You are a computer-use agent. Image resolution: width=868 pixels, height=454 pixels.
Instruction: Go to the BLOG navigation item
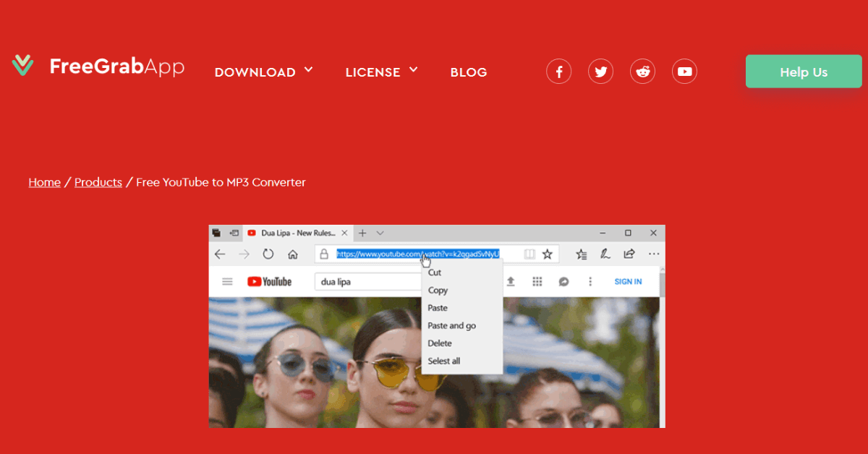tap(469, 72)
